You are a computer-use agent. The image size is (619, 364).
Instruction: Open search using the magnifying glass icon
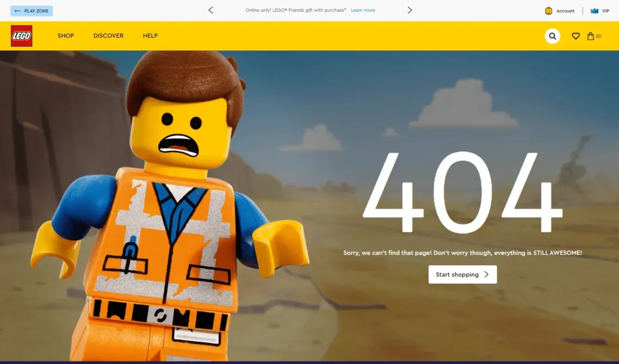pyautogui.click(x=552, y=36)
